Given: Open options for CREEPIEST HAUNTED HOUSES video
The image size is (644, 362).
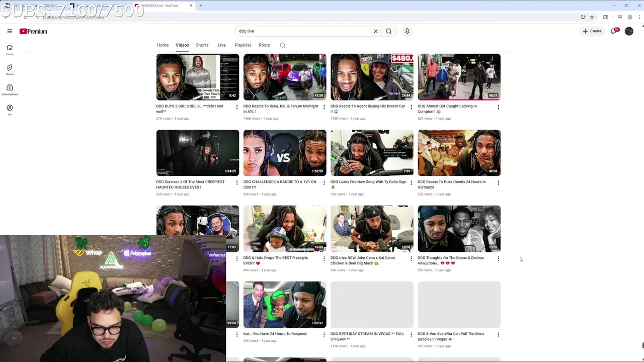Looking at the screenshot, I should pos(237,183).
